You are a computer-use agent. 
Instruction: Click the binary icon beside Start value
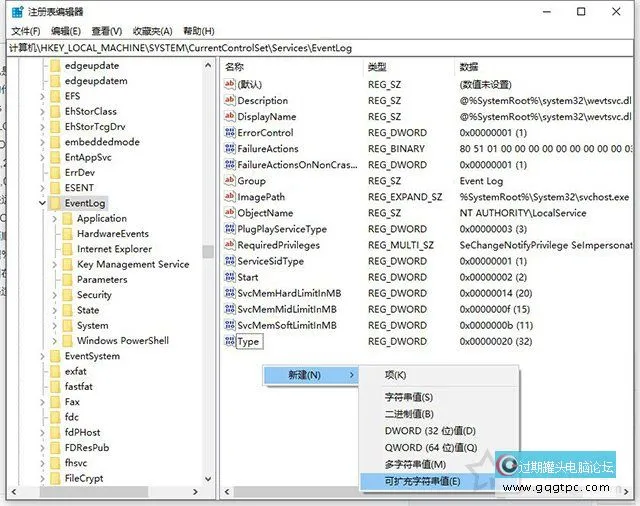tap(230, 277)
